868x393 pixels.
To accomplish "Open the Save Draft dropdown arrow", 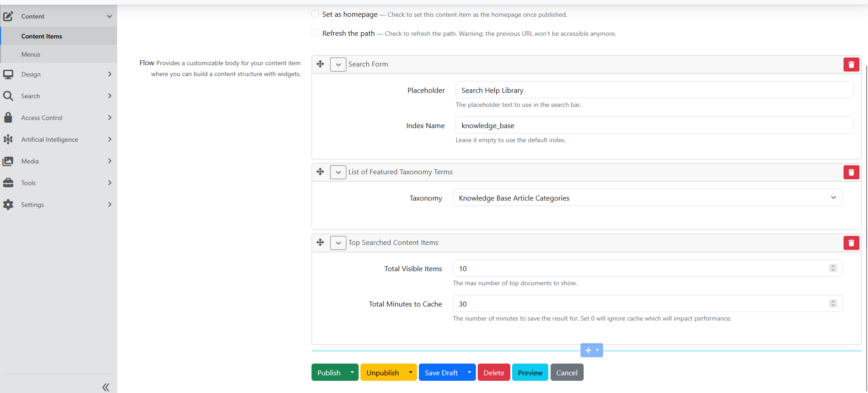I will pos(470,372).
